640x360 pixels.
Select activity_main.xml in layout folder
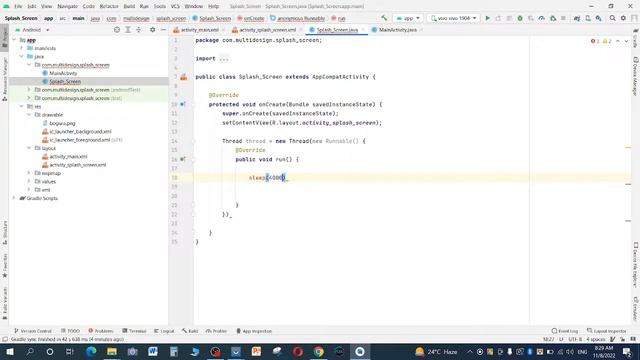coord(68,156)
